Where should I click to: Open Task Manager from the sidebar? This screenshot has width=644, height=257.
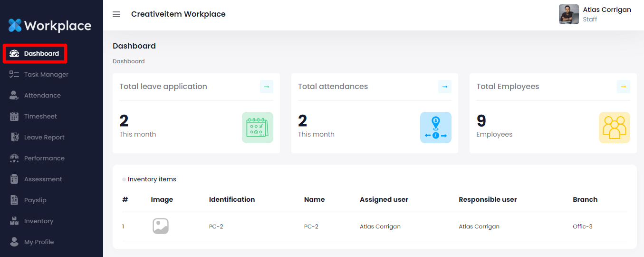(46, 75)
